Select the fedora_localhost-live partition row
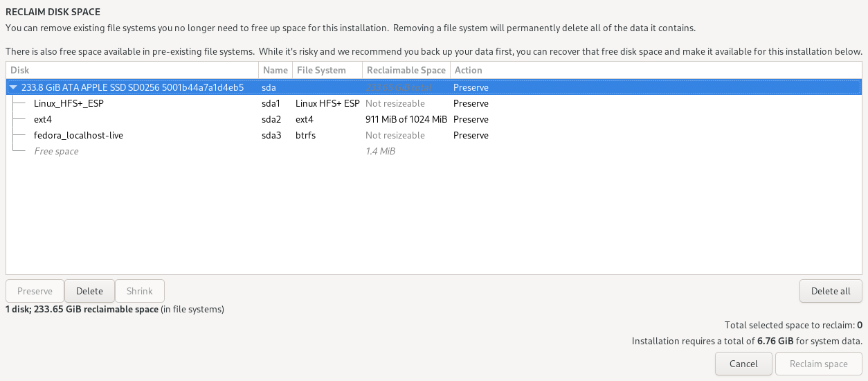This screenshot has width=868, height=381. 78,136
